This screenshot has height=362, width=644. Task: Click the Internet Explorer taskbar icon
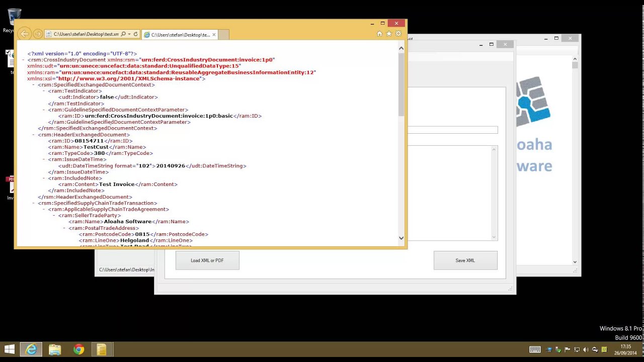31,349
